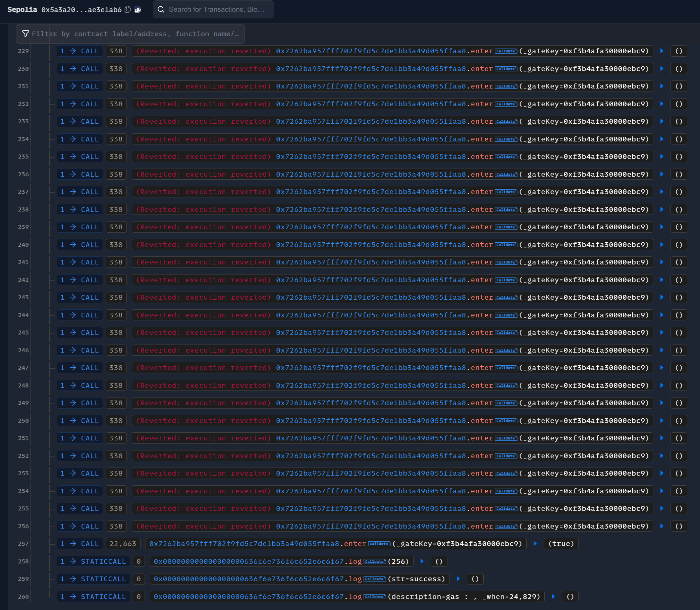Select the CALL label on row 236
The width and height of the screenshot is (700, 610).
tap(90, 174)
